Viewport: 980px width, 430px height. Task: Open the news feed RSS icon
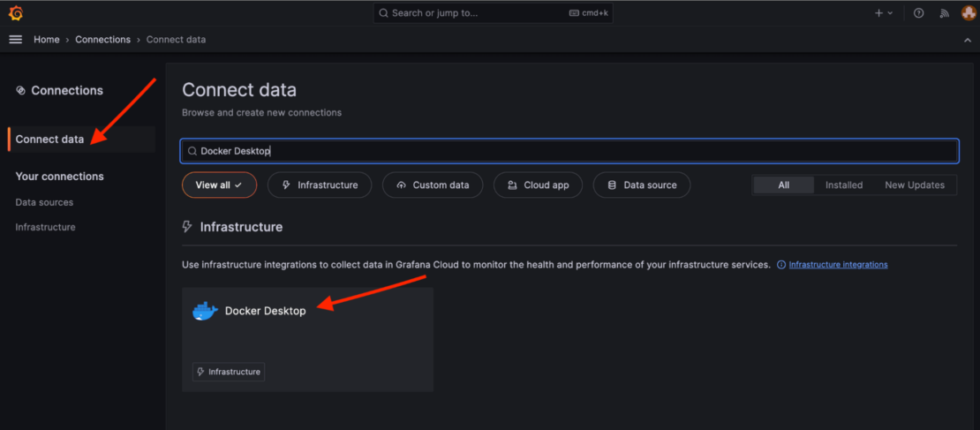(944, 13)
